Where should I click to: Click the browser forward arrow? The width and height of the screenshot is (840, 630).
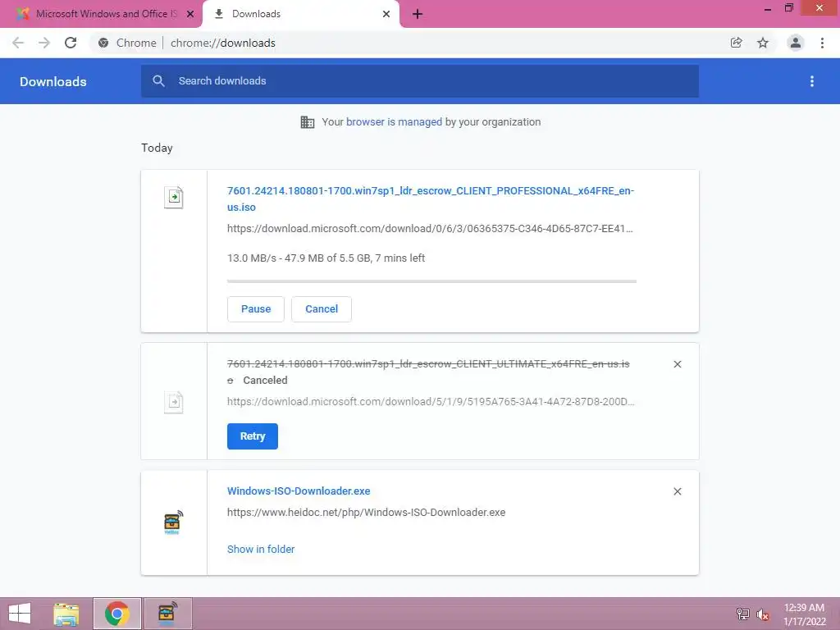coord(44,43)
